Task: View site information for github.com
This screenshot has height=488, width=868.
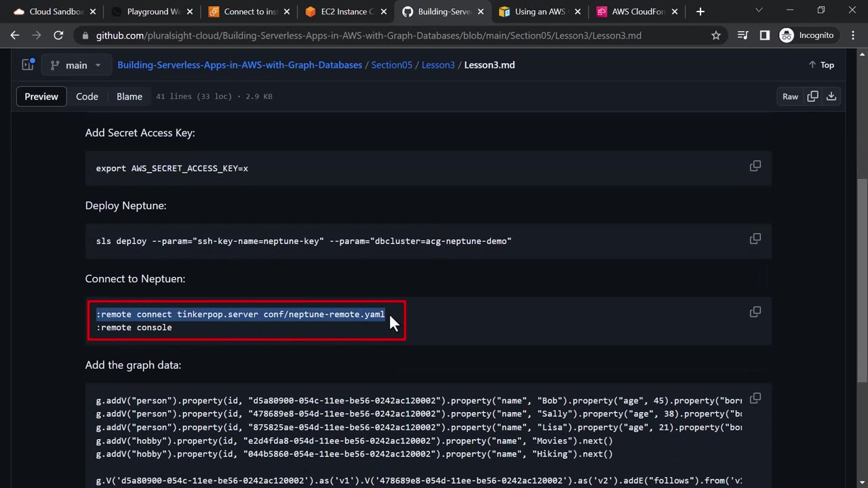Action: point(85,35)
